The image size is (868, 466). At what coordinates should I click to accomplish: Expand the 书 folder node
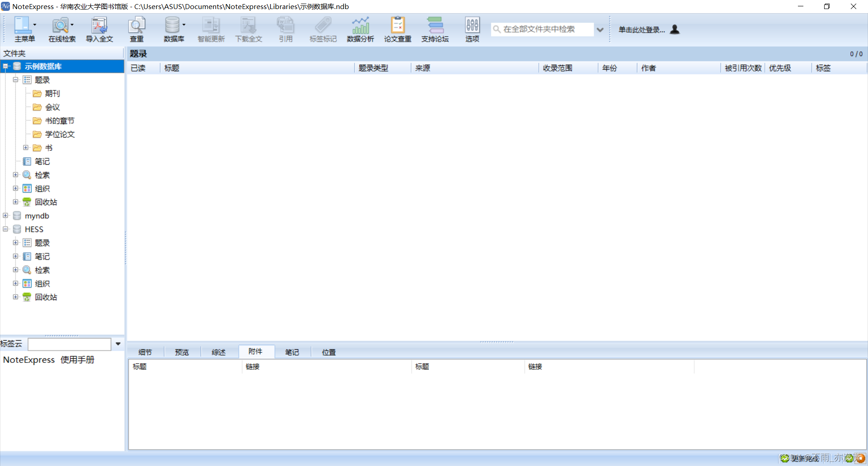pos(26,147)
